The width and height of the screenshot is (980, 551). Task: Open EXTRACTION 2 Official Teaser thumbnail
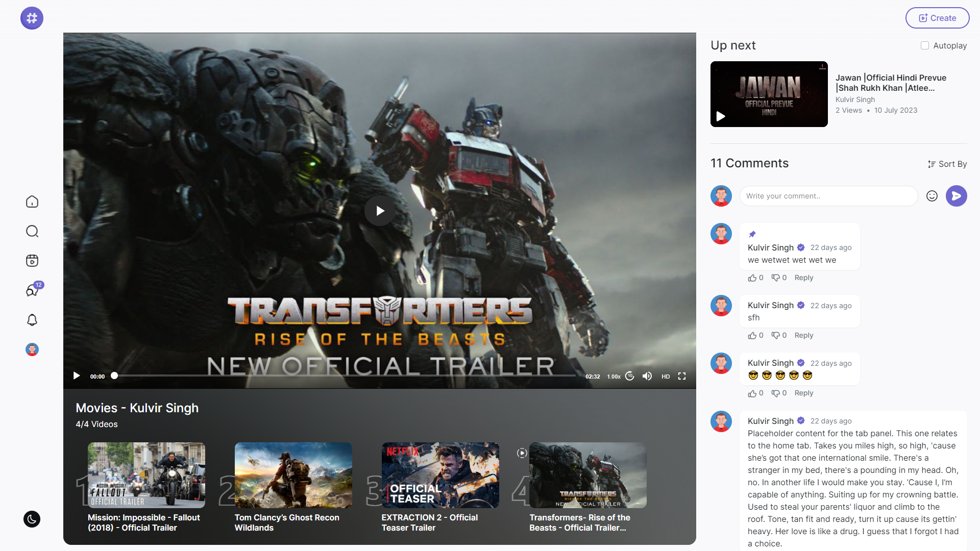440,475
